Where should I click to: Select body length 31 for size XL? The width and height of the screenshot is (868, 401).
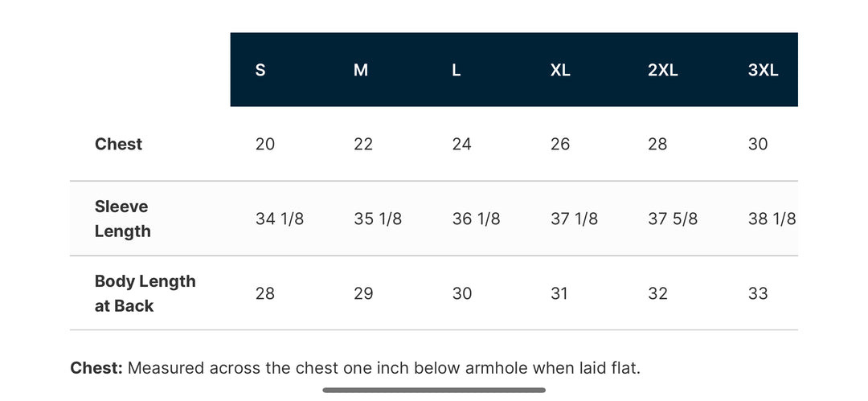point(559,293)
